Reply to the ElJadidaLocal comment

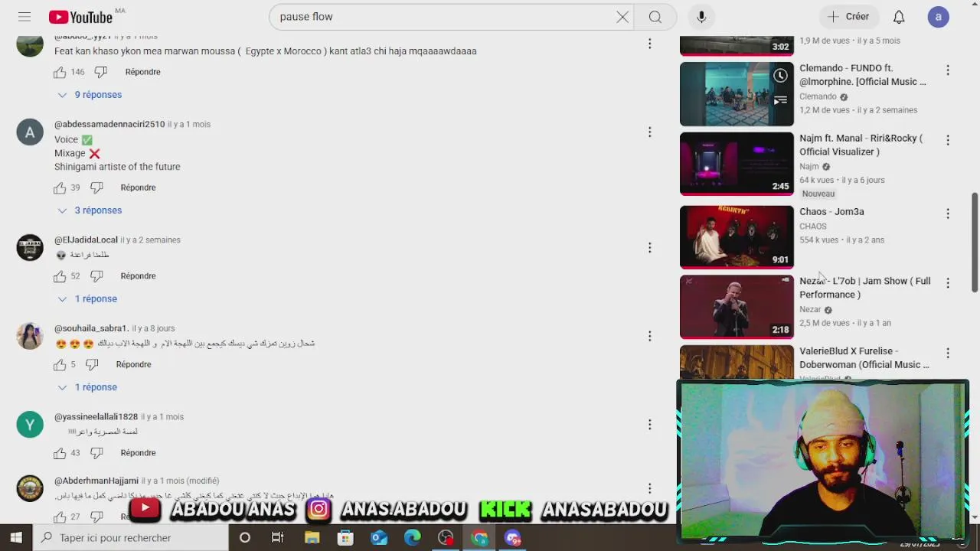[138, 276]
